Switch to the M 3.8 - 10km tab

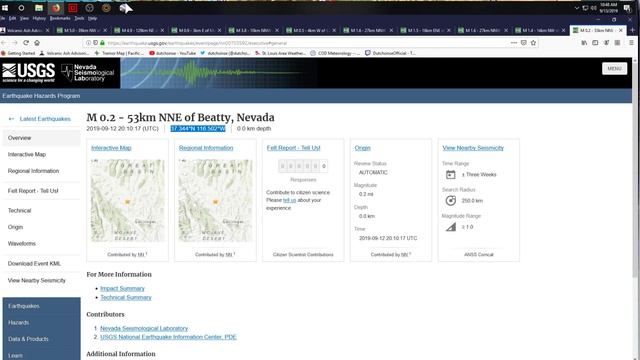click(x=254, y=30)
